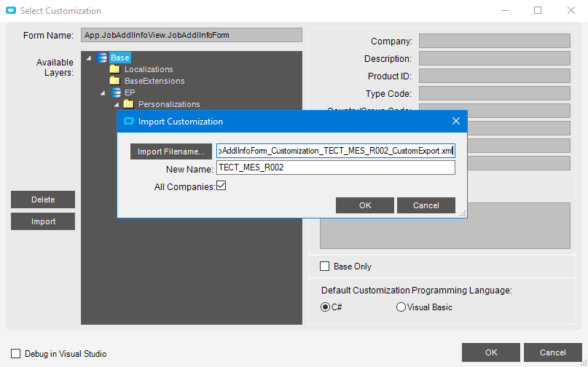Screen dimensions: 588x367
Task: Close the Import Customization dialog
Action: 456,121
